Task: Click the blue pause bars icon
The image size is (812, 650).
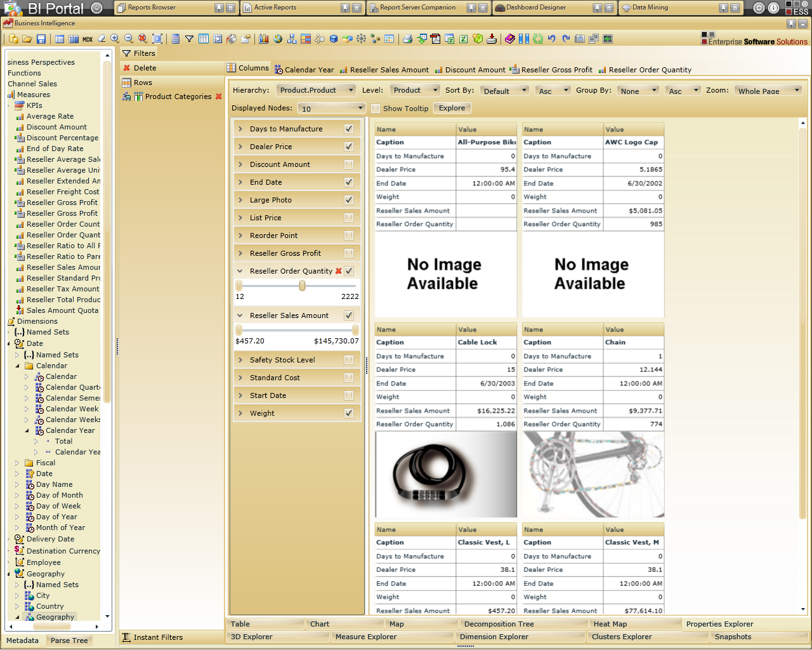Action: point(524,39)
